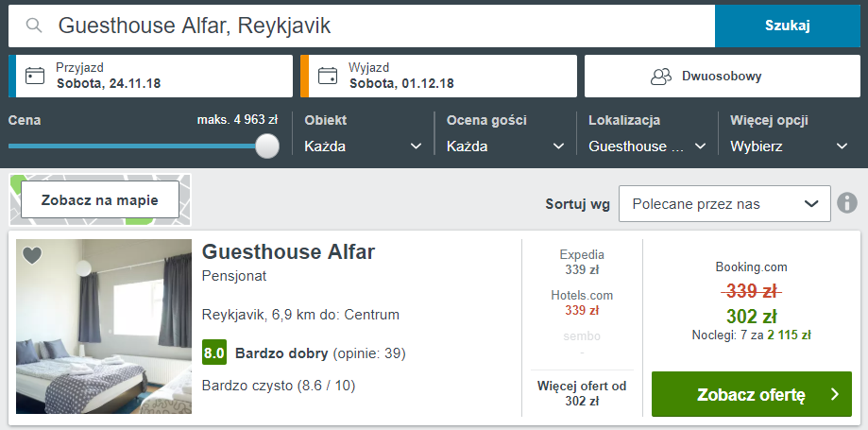868x430 pixels.
Task: Open the map with Zobacz na mapie
Action: [x=99, y=200]
